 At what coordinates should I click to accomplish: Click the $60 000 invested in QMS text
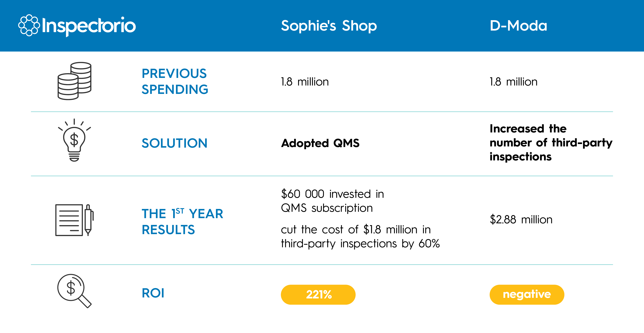pos(332,201)
